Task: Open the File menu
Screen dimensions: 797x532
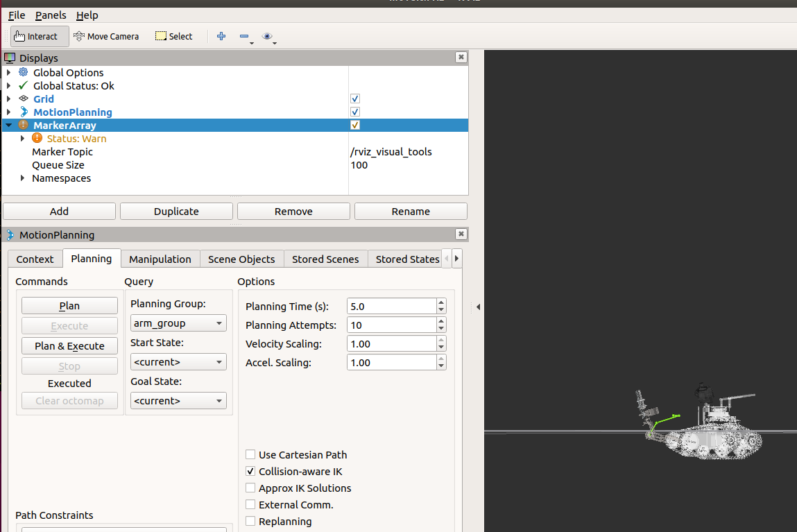Action: coord(17,15)
